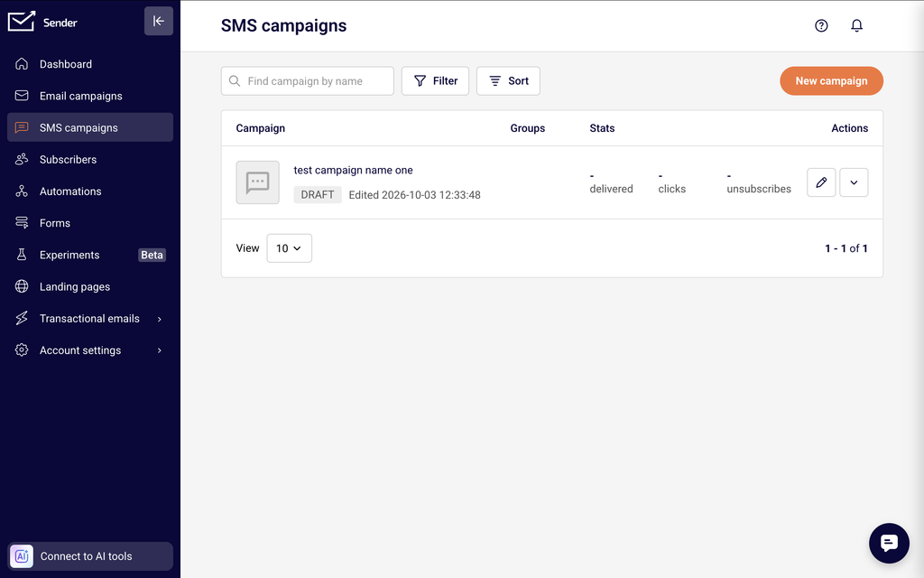Click the SMS campaign thumbnail
The image size is (924, 578).
pos(257,182)
